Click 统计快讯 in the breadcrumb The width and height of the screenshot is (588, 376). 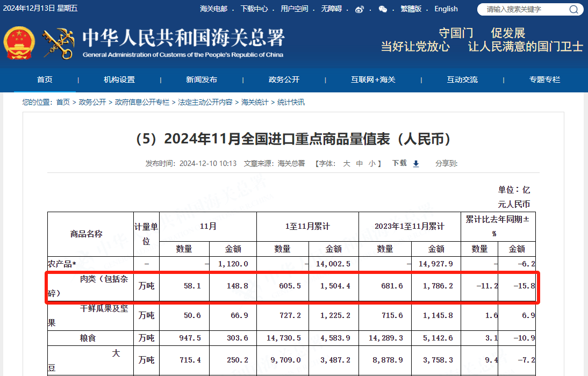point(291,102)
